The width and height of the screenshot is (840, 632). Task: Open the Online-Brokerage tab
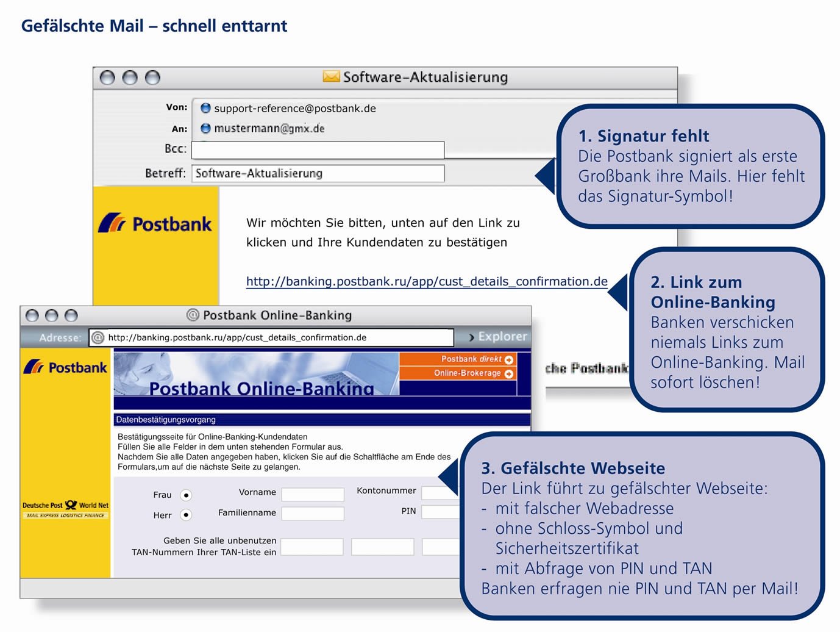pyautogui.click(x=458, y=373)
